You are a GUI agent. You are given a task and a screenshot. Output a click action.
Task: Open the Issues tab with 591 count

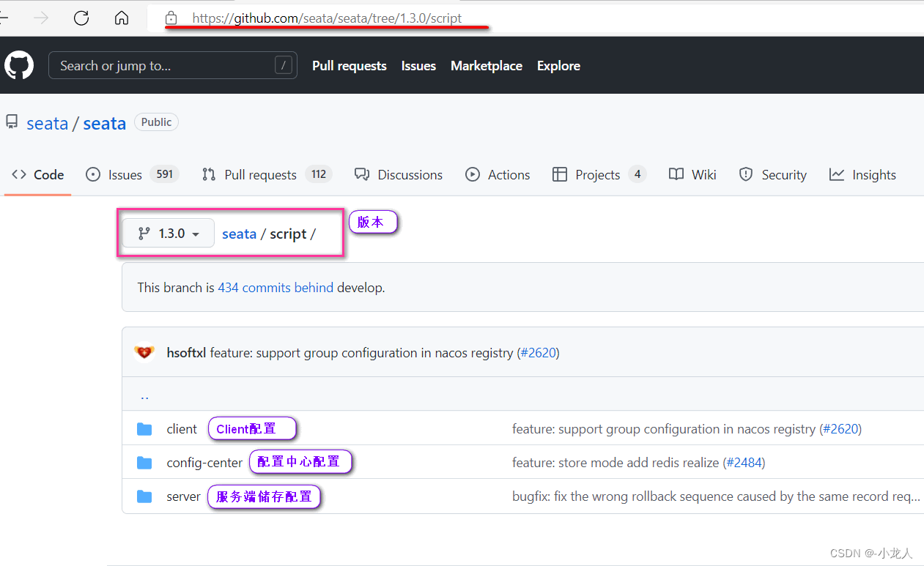pos(132,175)
